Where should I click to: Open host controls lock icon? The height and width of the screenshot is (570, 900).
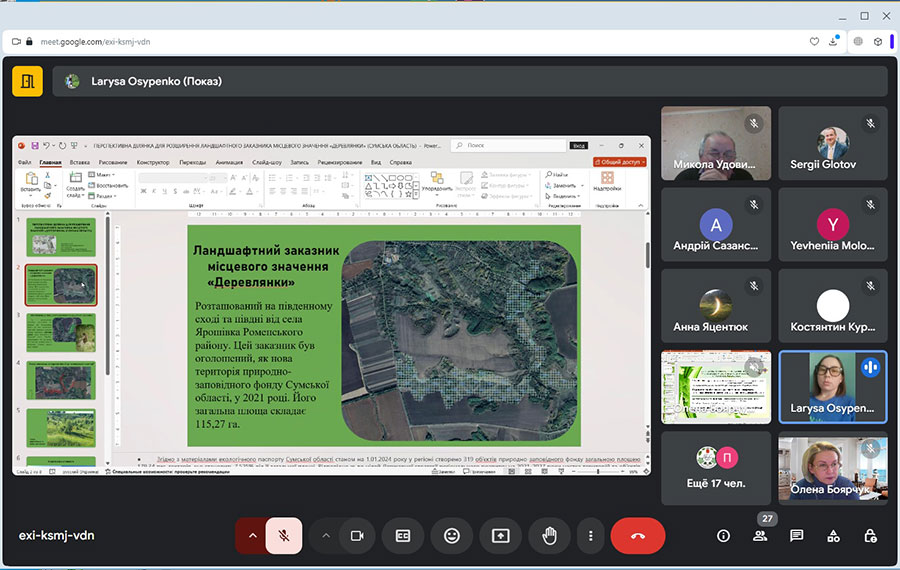pos(870,535)
